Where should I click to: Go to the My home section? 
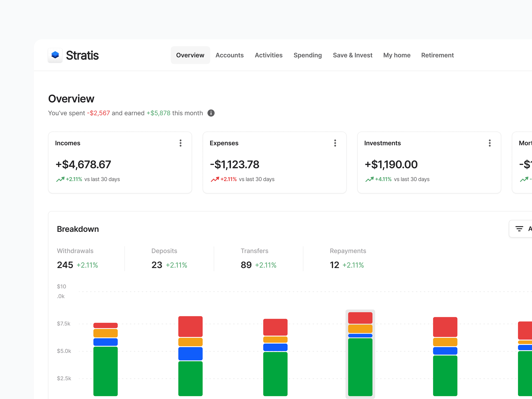point(397,55)
